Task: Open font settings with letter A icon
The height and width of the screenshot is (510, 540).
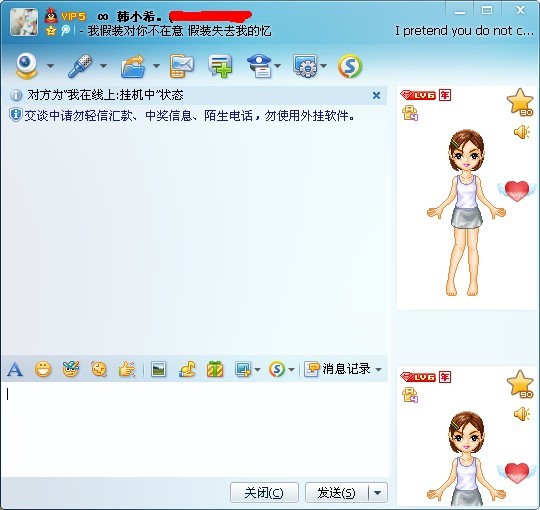Action: pos(15,370)
